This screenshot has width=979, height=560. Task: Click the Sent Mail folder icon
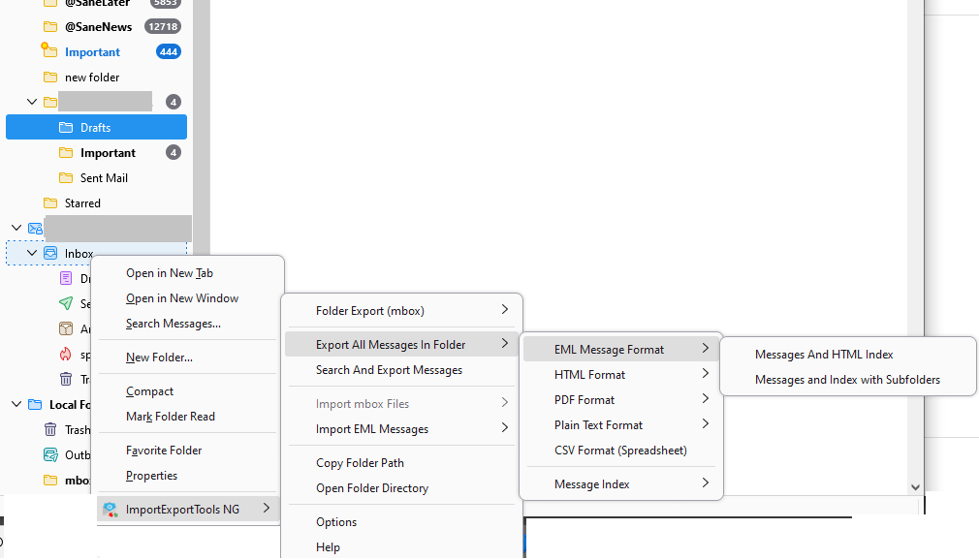(66, 178)
